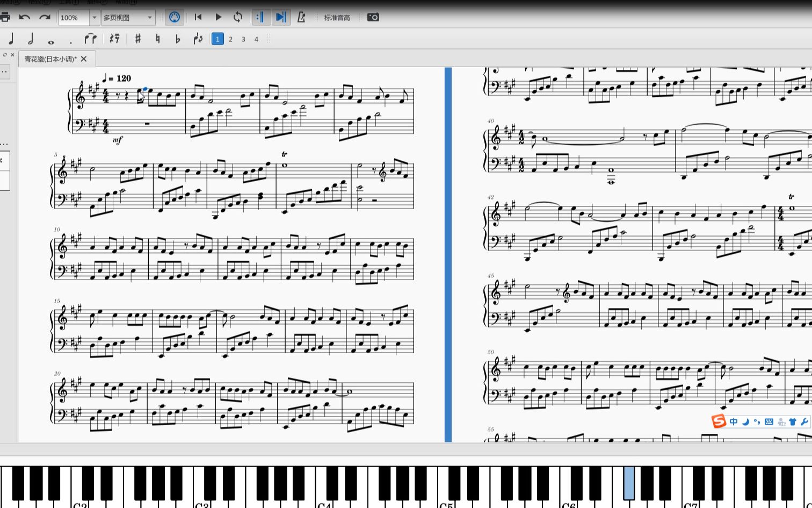Start playback with the Play button
Viewport: 812px width, 508px height.
(x=219, y=17)
